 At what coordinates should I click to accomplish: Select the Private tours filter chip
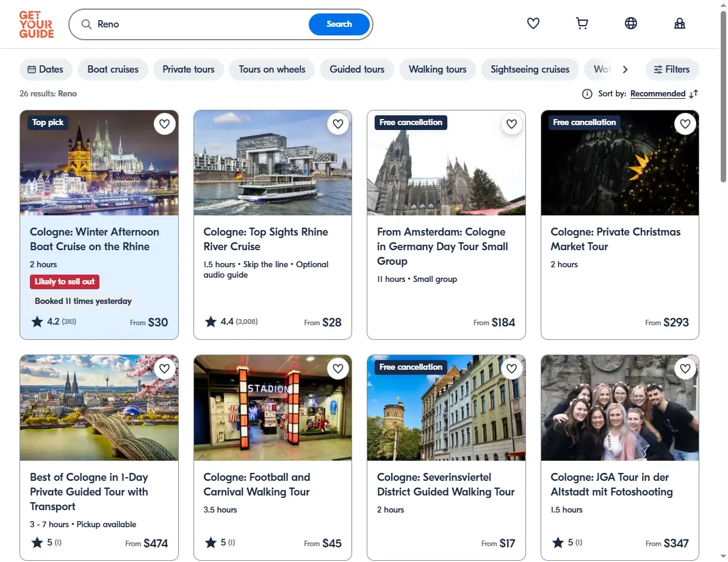(x=189, y=70)
